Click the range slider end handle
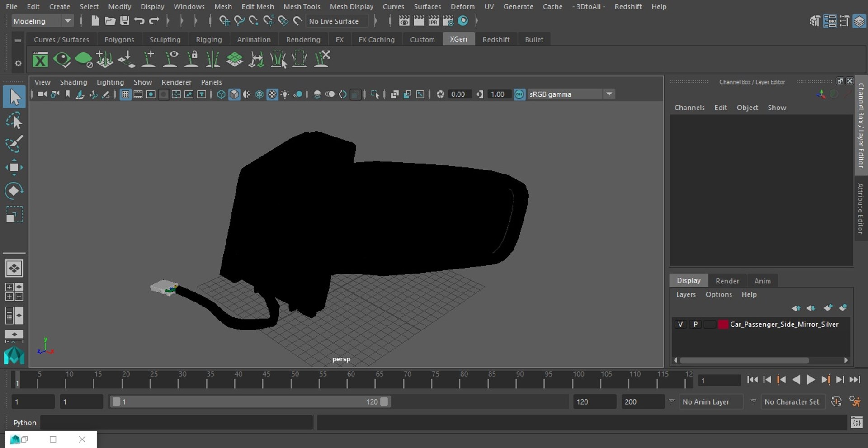The height and width of the screenshot is (448, 868). [x=384, y=401]
